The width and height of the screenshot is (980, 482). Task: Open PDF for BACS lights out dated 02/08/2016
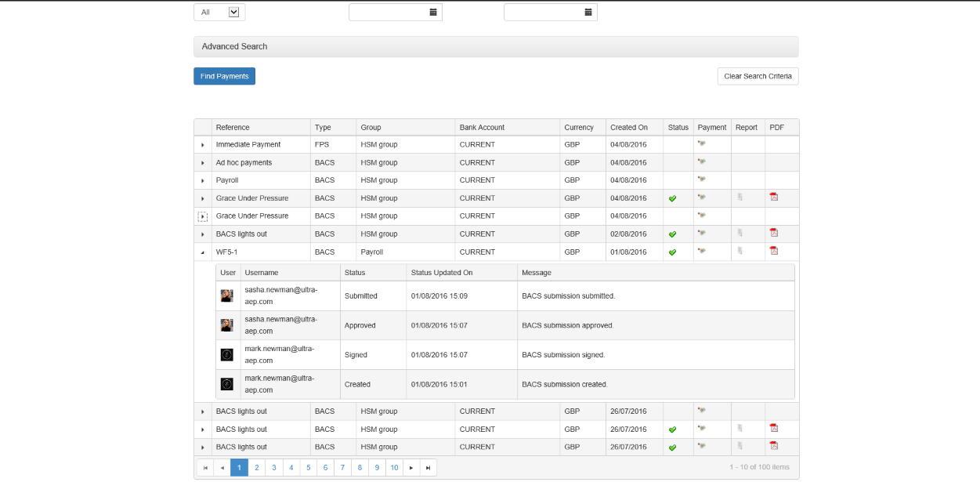click(774, 233)
